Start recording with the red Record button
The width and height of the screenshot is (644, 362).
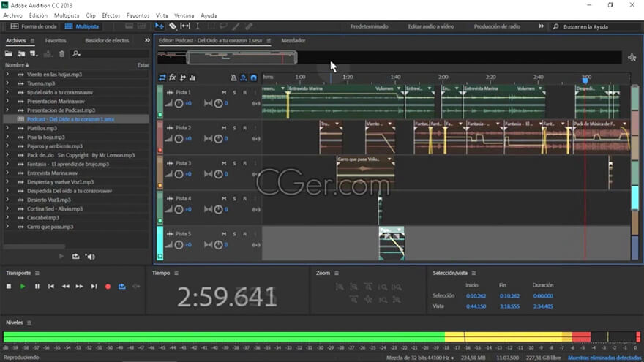[108, 287]
